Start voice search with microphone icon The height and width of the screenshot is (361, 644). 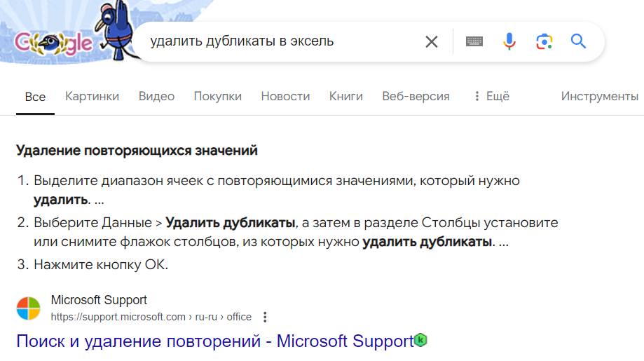point(509,42)
